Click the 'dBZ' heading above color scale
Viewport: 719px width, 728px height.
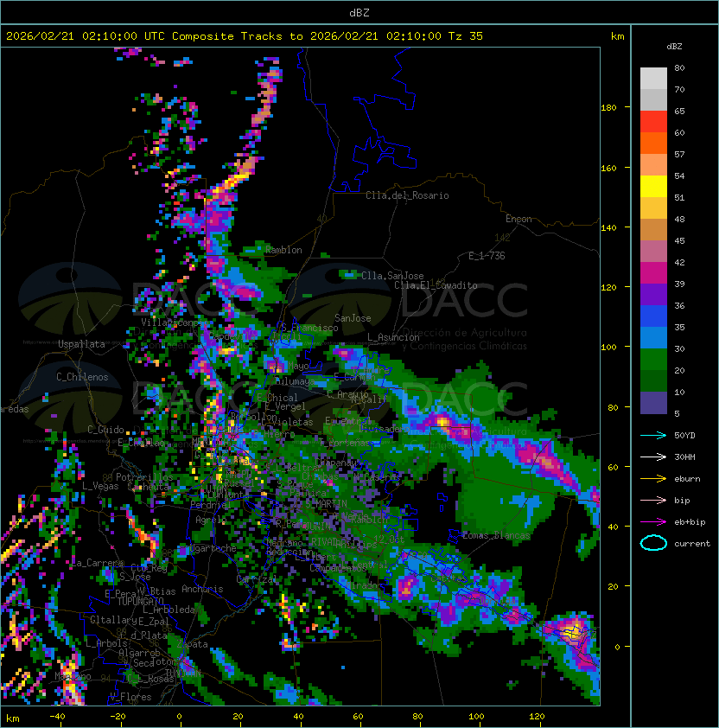point(674,46)
